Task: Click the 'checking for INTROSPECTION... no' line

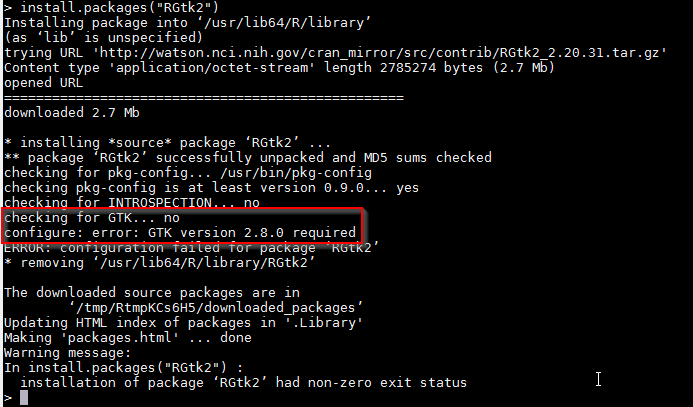Action: coord(132,202)
